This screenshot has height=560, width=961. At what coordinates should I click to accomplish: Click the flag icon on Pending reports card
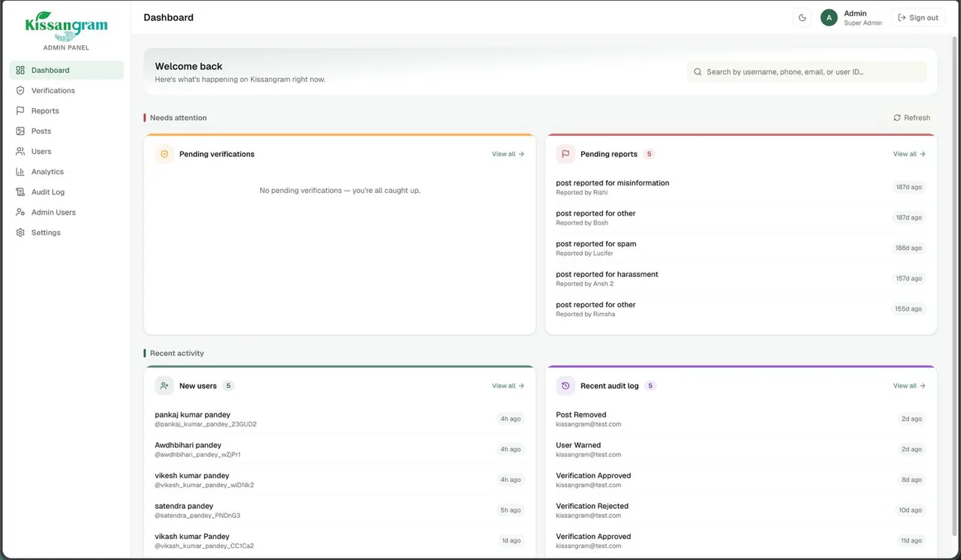(x=565, y=154)
